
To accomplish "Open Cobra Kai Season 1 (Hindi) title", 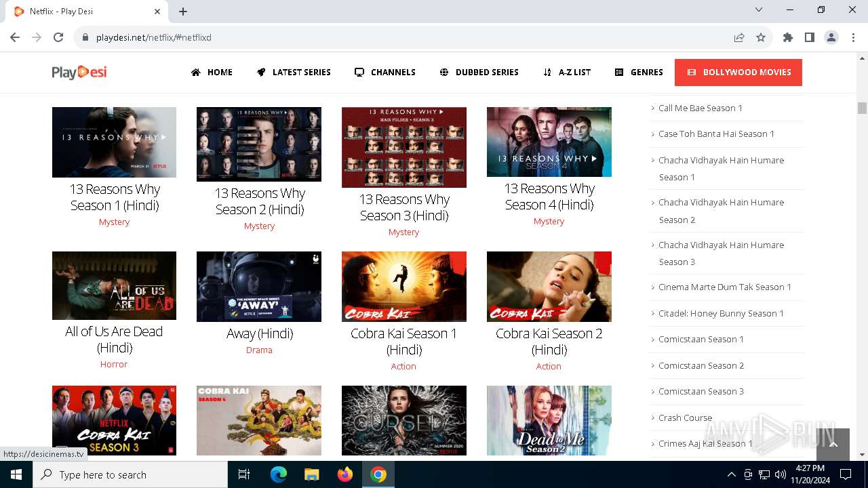I will point(403,342).
